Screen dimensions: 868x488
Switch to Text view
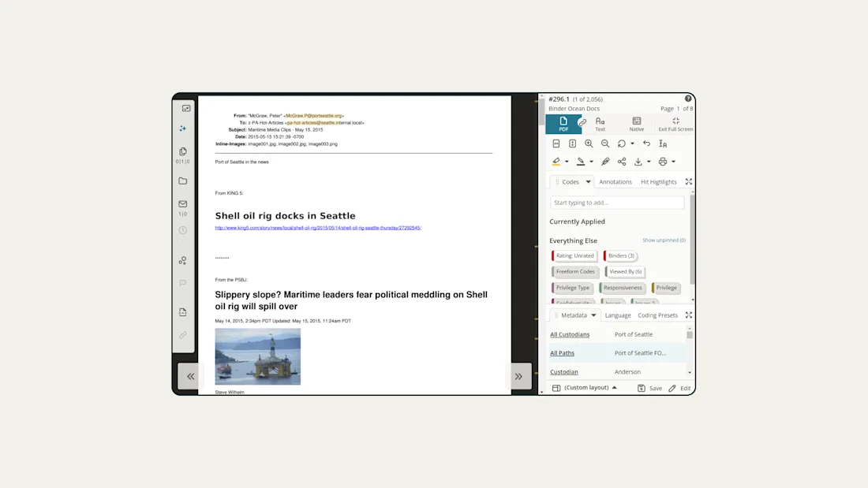(x=600, y=124)
